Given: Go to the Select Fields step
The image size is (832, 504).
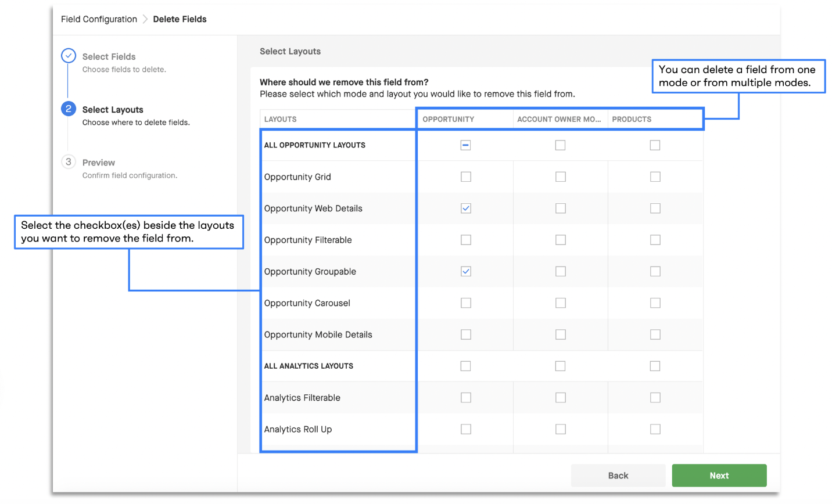Looking at the screenshot, I should click(109, 56).
